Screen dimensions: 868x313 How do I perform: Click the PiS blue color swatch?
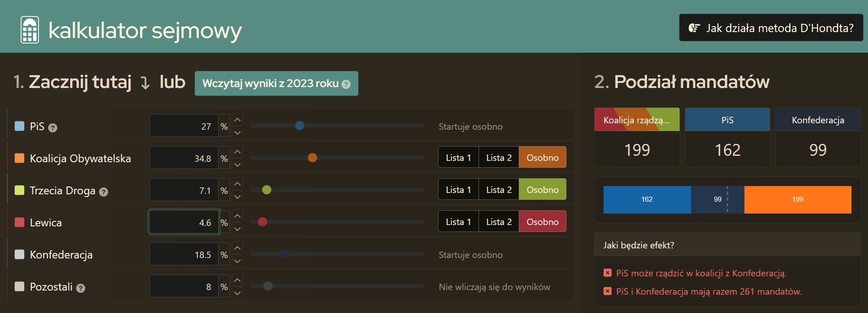coord(19,126)
